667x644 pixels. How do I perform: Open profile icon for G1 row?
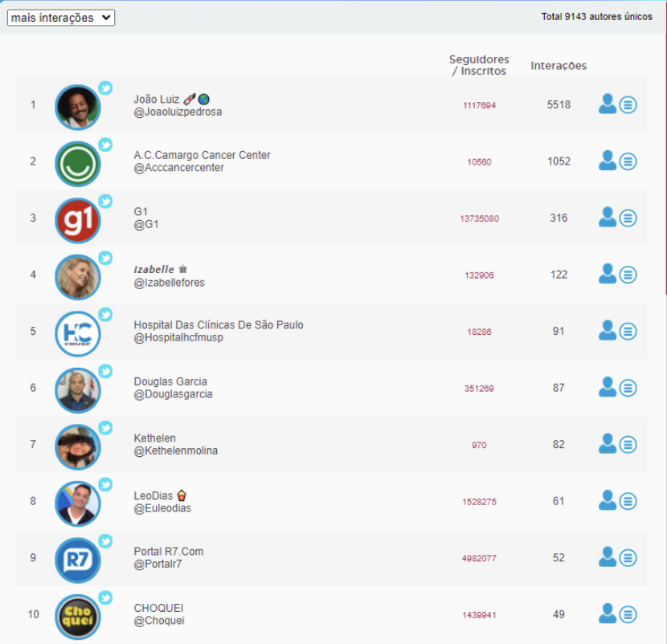[607, 218]
